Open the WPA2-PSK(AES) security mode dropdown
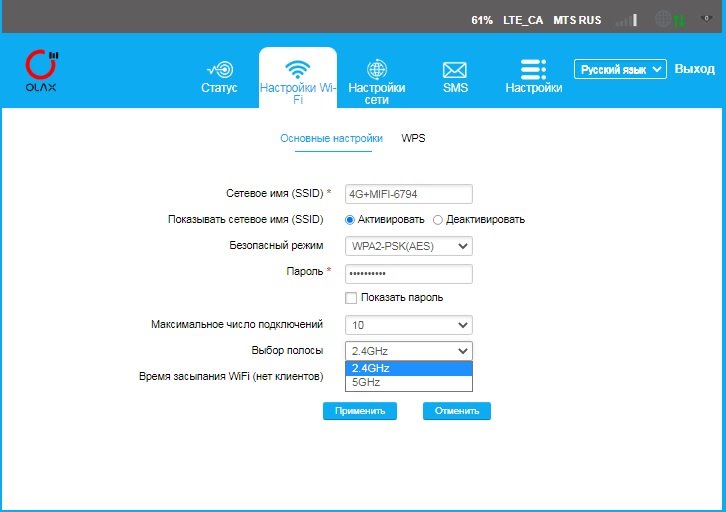Image resolution: width=726 pixels, height=512 pixels. (x=408, y=246)
